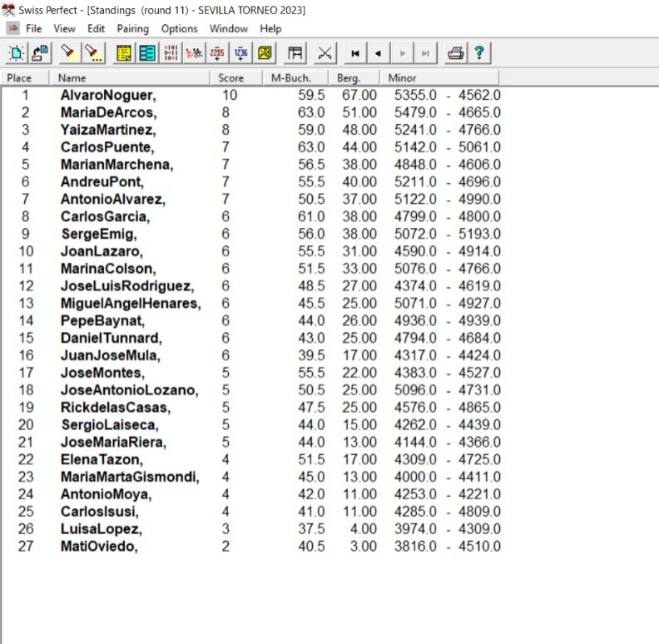Select player AntonioAlvarez
This screenshot has width=659, height=644.
point(113,199)
